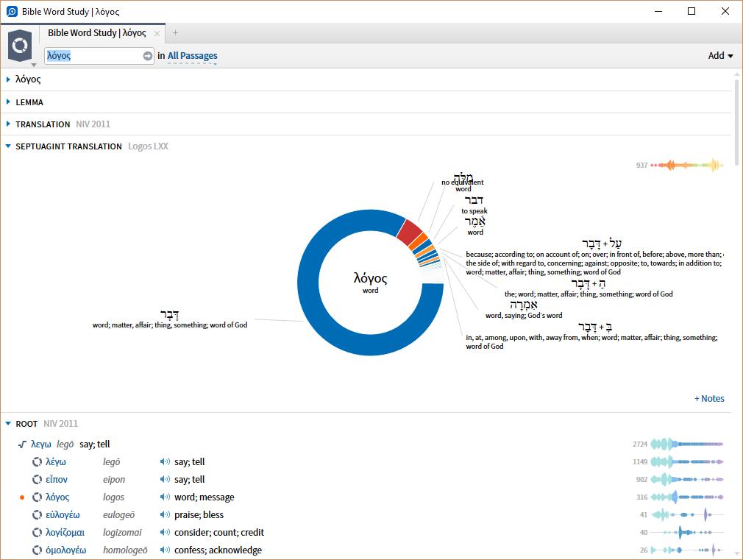Select the הַ + דָּבָר chart label
This screenshot has width=743, height=560.
(x=588, y=283)
